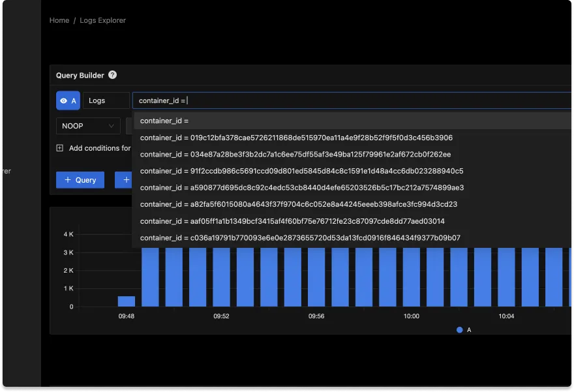574x392 pixels.
Task: Select the bare 'container_id =' suggestion
Action: [x=352, y=121]
